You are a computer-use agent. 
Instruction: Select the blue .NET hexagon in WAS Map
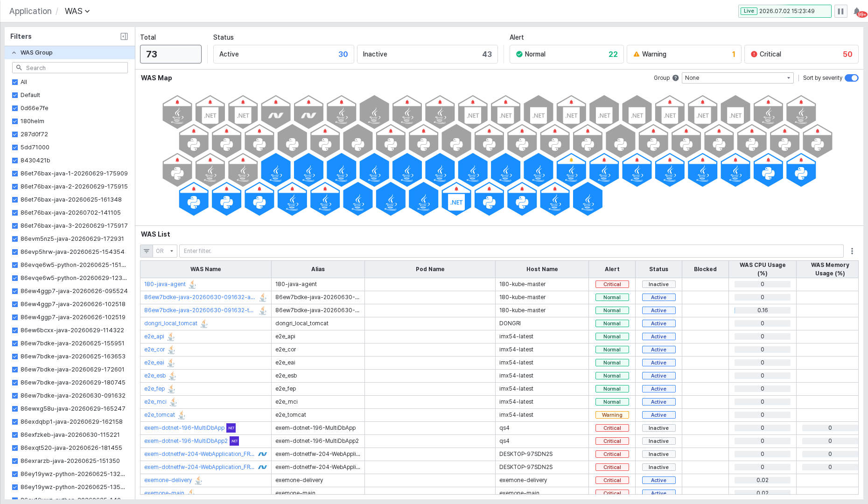(x=456, y=199)
